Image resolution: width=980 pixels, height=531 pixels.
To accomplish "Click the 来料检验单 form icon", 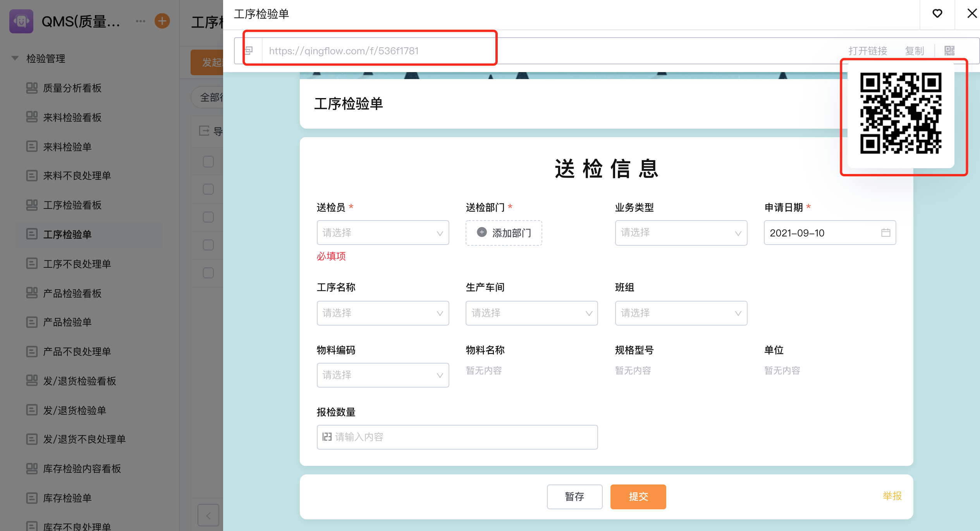I will (32, 147).
